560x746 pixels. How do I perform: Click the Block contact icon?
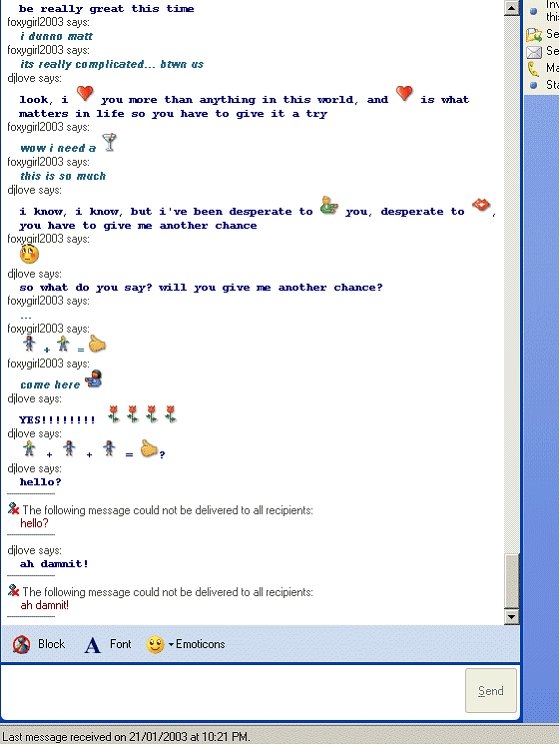[21, 645]
